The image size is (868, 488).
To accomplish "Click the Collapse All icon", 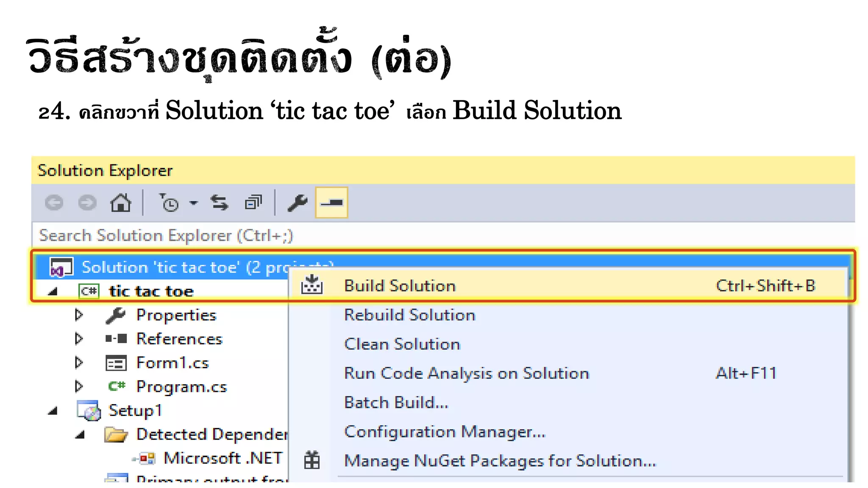I will (253, 203).
